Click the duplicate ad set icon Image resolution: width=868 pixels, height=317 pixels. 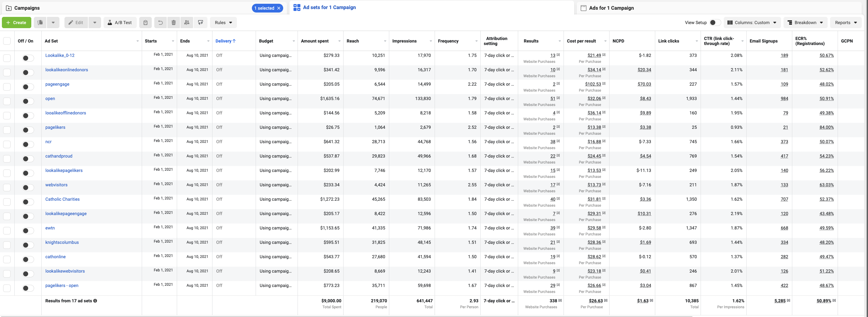[x=40, y=23]
